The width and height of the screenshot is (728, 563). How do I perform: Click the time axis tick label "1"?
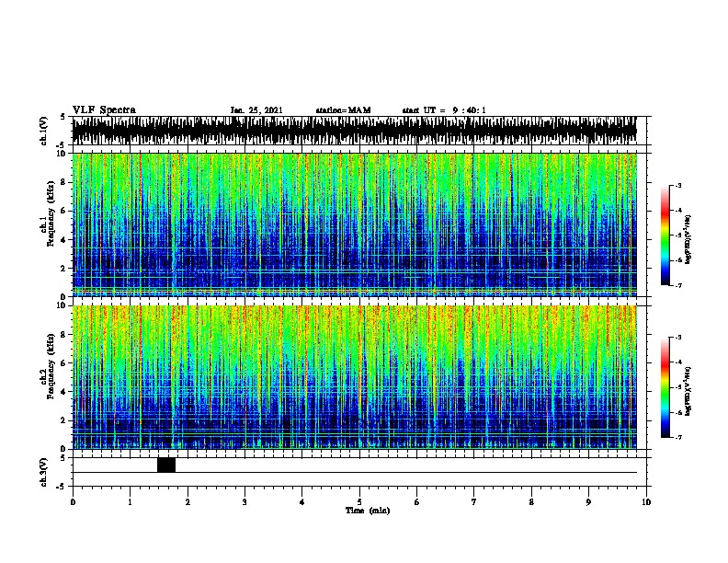tap(130, 502)
